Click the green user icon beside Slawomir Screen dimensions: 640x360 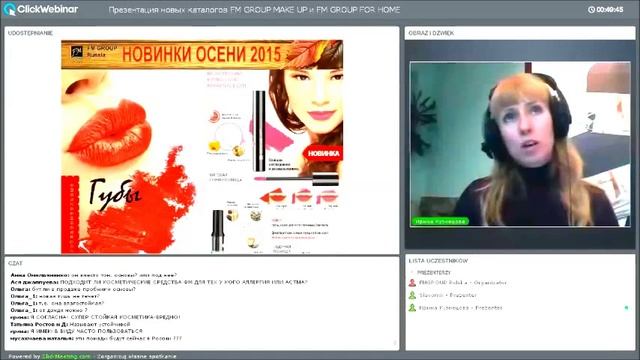(x=412, y=295)
